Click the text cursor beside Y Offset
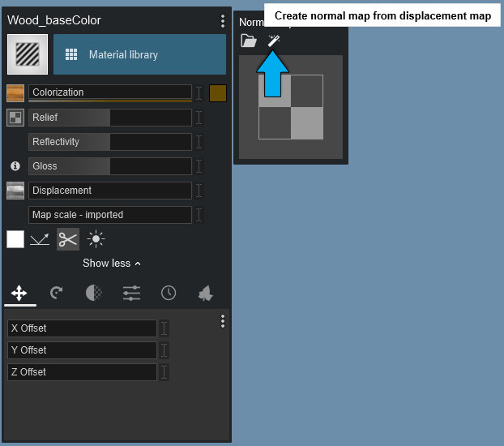The height and width of the screenshot is (446, 504). [x=164, y=350]
